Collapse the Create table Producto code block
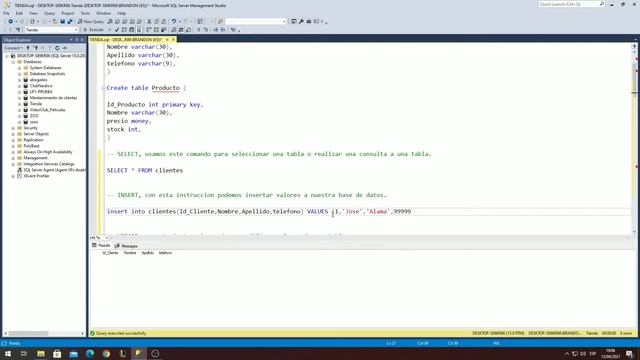 pos(103,88)
